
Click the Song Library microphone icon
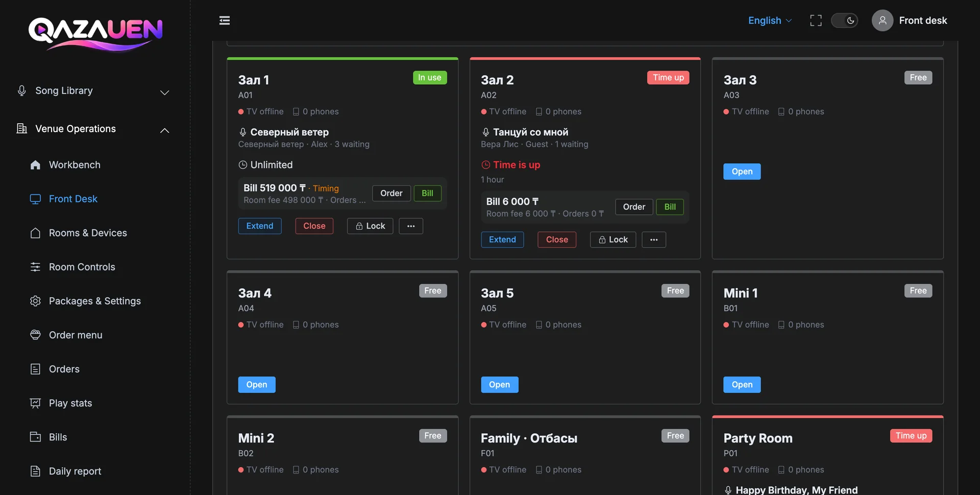21,90
